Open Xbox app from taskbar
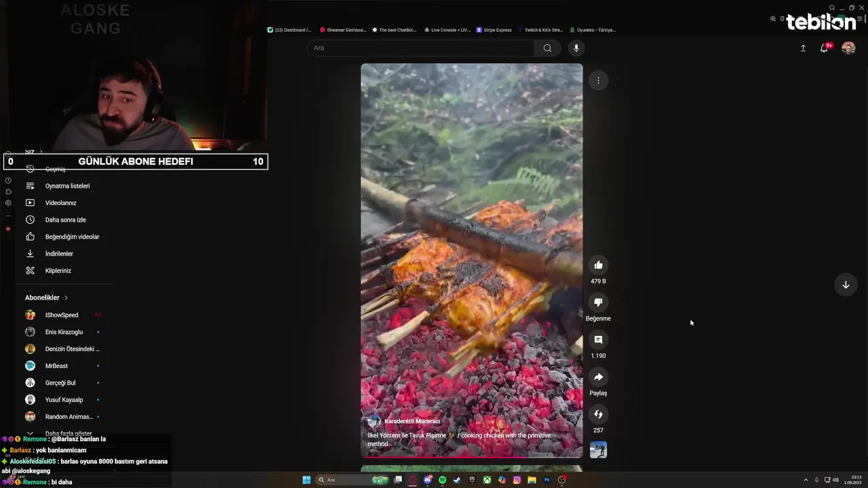The height and width of the screenshot is (488, 868). tap(487, 480)
